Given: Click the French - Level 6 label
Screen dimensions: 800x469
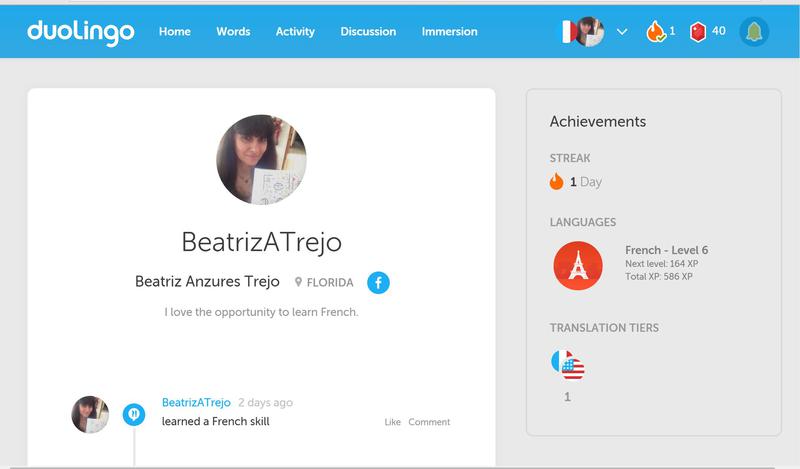Looking at the screenshot, I should click(x=666, y=250).
